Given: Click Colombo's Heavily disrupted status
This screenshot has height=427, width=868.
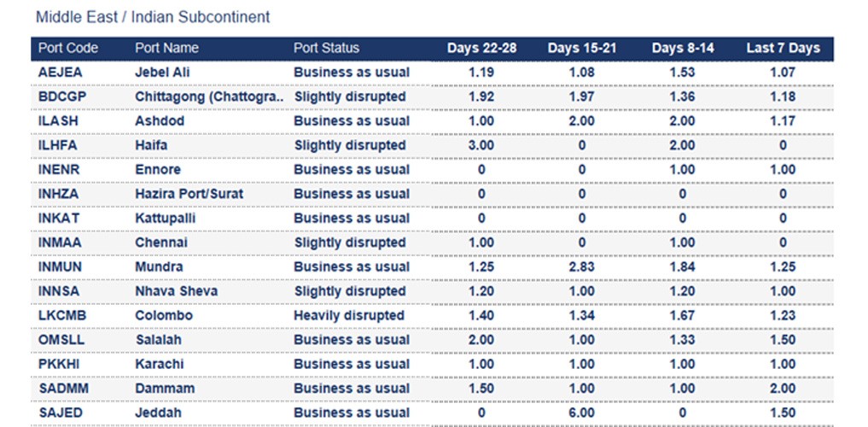Looking at the screenshot, I should point(349,316).
